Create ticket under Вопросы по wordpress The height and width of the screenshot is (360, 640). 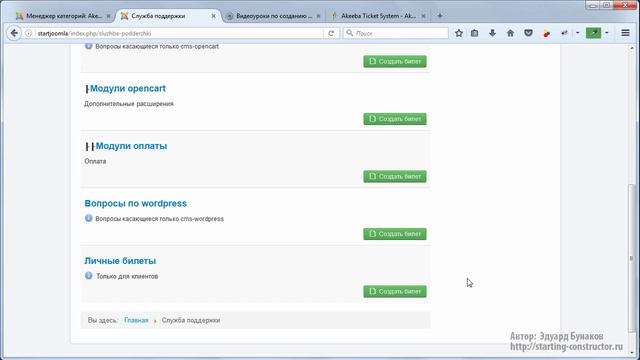tap(395, 234)
